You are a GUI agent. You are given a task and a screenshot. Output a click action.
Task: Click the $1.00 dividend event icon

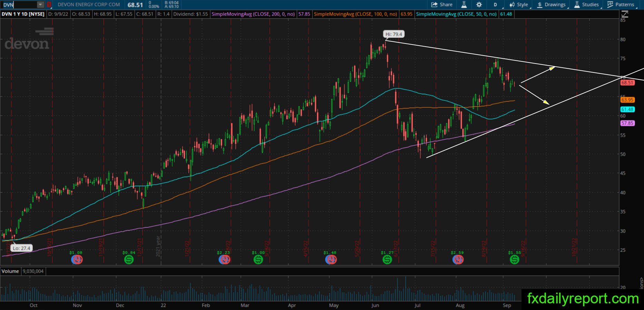point(258,259)
